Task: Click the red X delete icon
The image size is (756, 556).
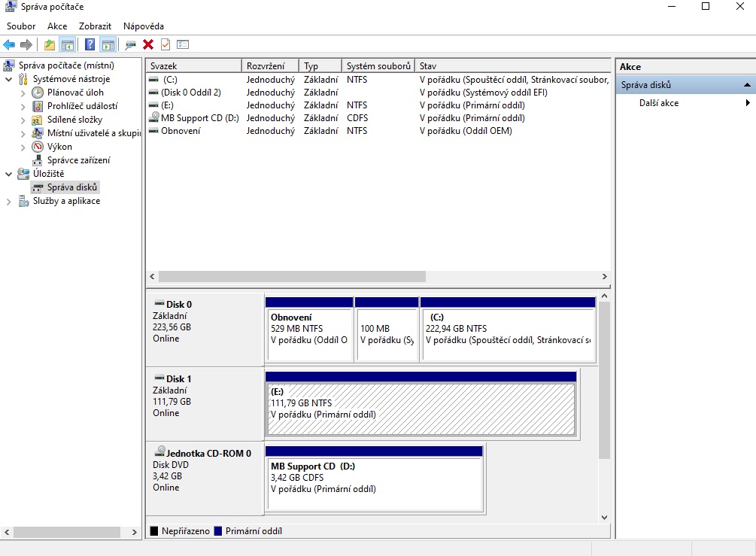Action: point(148,44)
